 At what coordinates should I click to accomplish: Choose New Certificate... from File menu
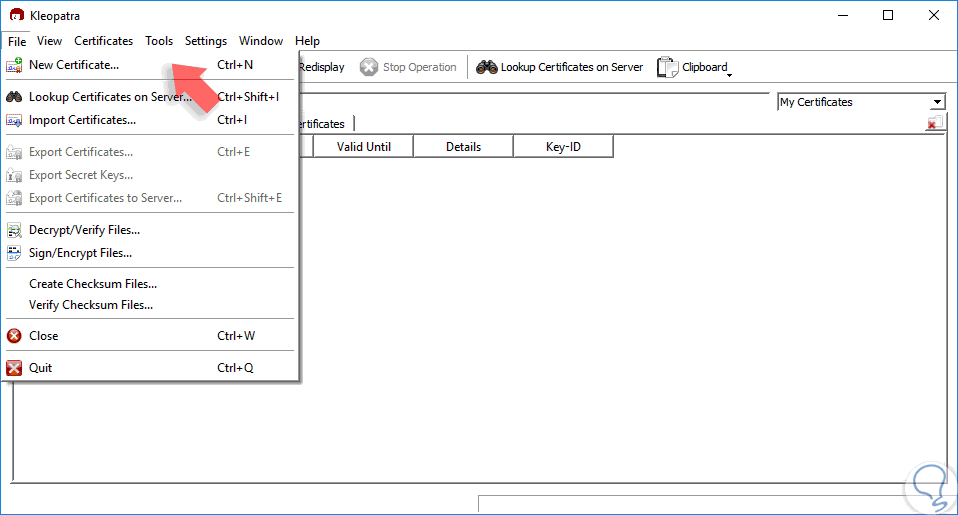pos(150,65)
